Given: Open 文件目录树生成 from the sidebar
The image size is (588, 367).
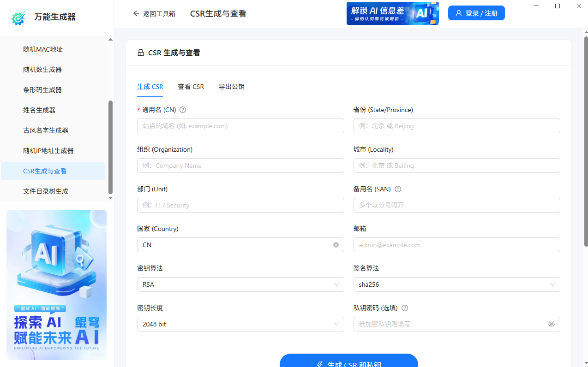Looking at the screenshot, I should (x=46, y=191).
